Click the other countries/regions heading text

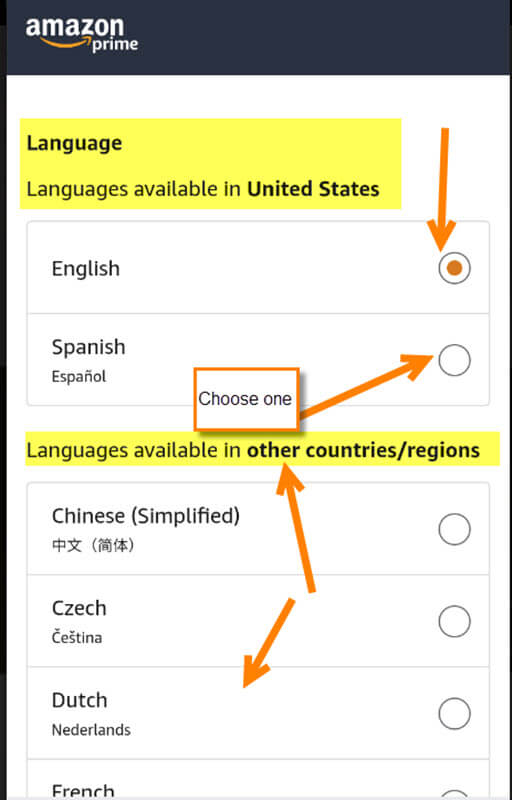(x=363, y=451)
